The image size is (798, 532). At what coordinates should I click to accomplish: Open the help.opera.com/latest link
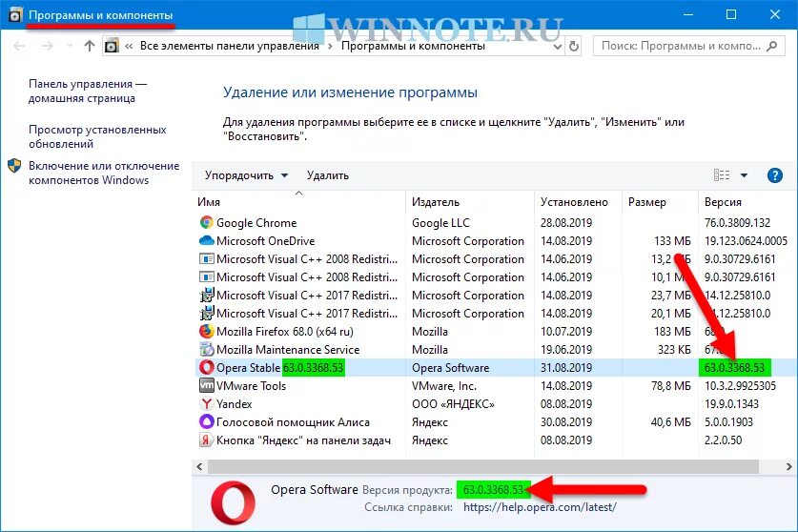click(x=540, y=507)
